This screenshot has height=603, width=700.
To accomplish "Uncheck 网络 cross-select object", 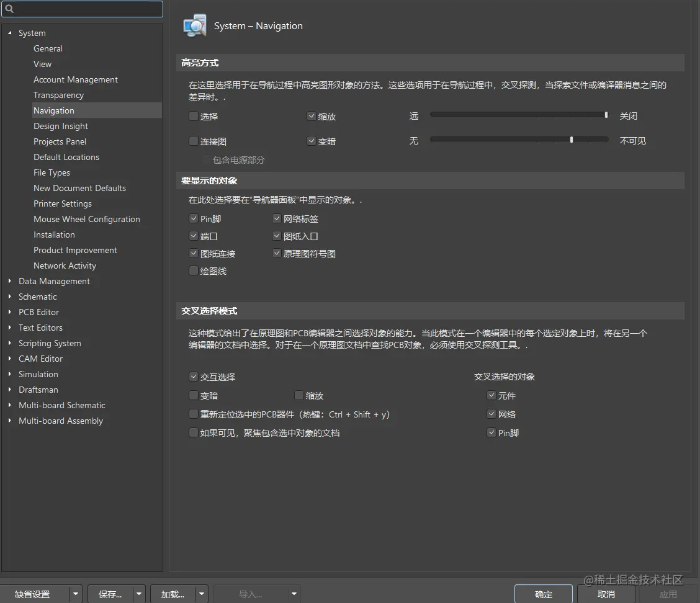I will (x=491, y=414).
